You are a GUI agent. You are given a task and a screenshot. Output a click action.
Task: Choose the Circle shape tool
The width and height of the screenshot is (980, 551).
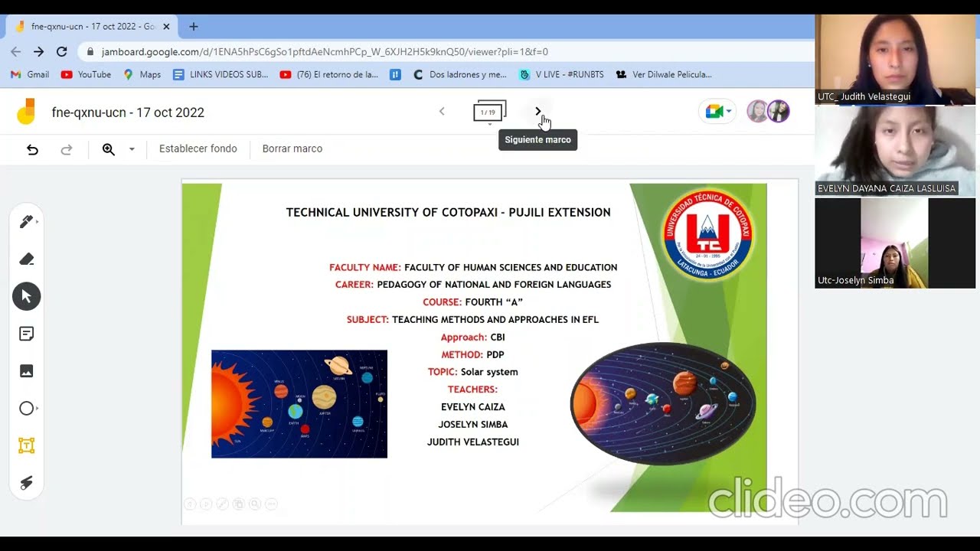pyautogui.click(x=26, y=409)
